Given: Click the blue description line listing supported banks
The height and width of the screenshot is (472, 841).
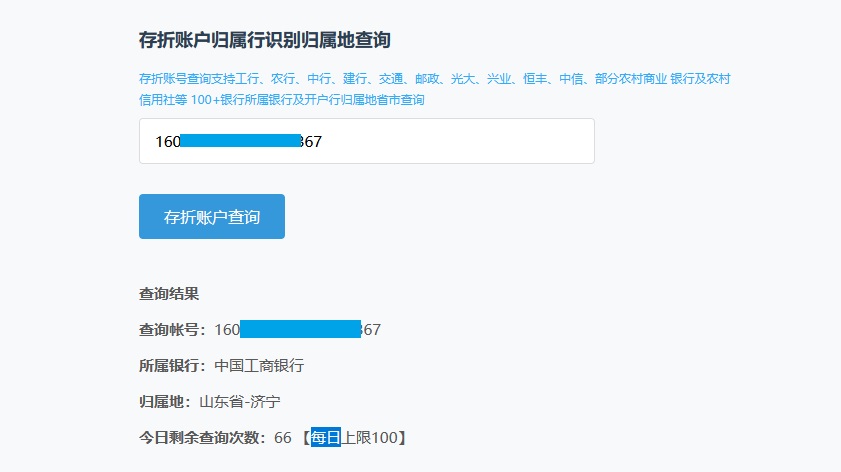Looking at the screenshot, I should click(x=440, y=78).
